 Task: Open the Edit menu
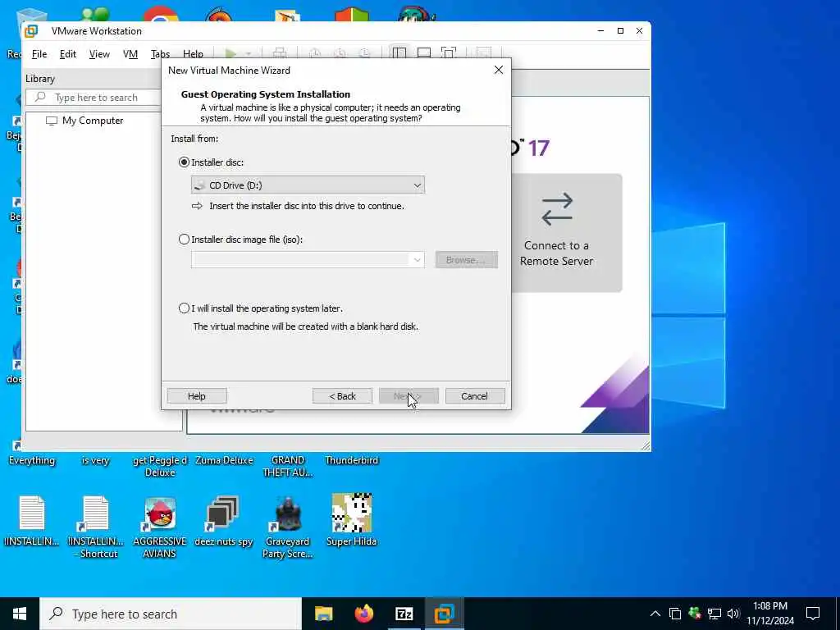67,54
